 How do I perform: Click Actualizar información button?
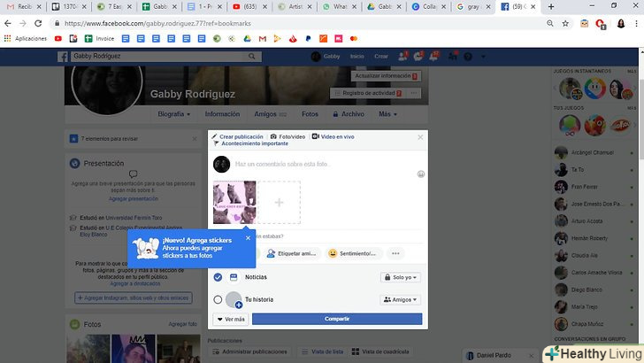click(x=374, y=76)
